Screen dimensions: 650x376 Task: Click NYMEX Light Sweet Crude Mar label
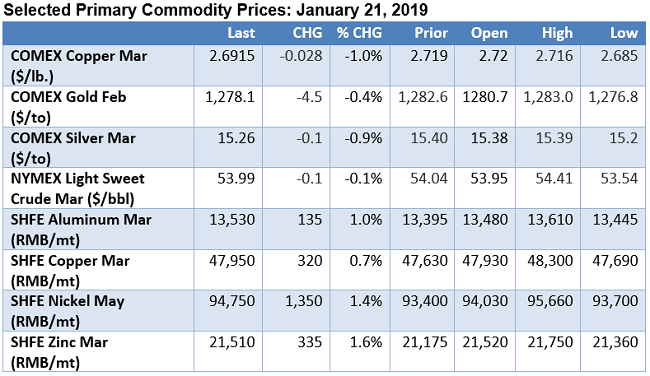pos(78,189)
